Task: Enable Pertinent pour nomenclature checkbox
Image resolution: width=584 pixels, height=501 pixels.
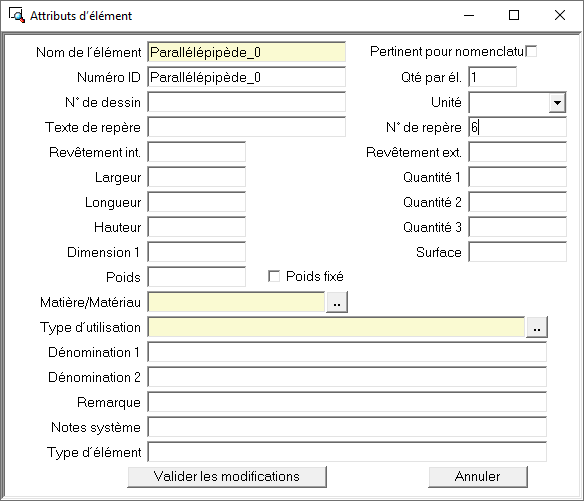Action: tap(531, 51)
